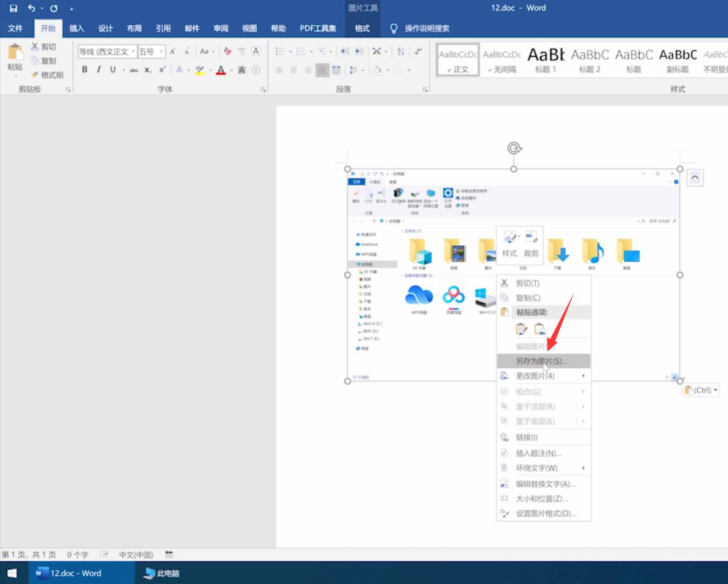The height and width of the screenshot is (584, 728).
Task: Select the 副标题 subtitle style
Action: click(x=678, y=60)
